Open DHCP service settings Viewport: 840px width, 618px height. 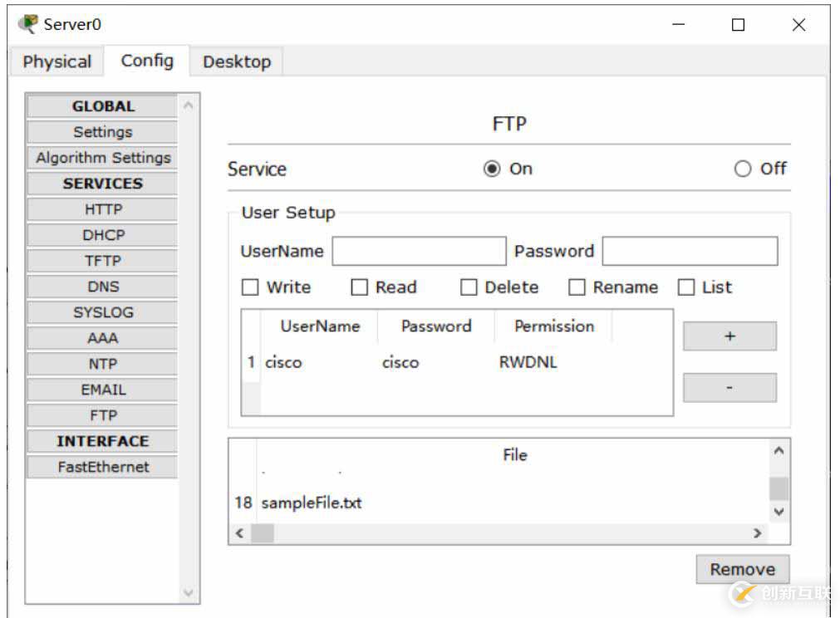coord(103,235)
